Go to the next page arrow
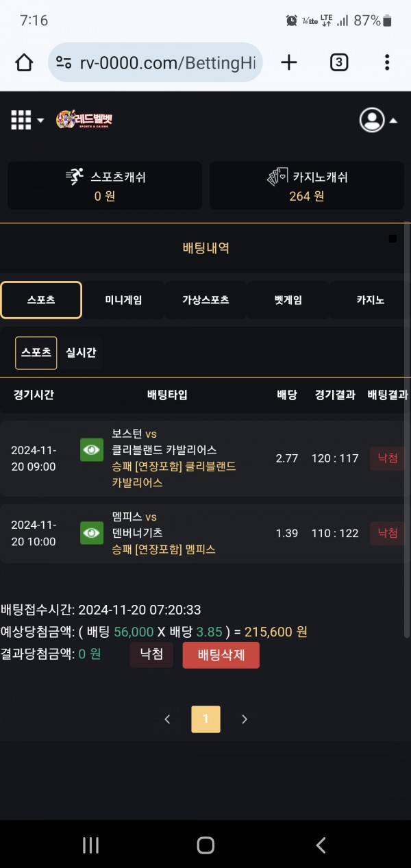The image size is (411, 868). [245, 719]
